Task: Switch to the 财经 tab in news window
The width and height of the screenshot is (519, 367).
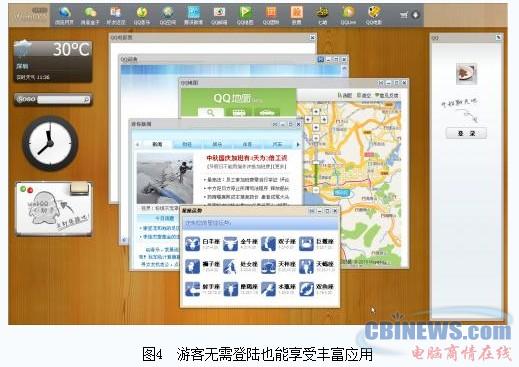Action: tap(187, 144)
